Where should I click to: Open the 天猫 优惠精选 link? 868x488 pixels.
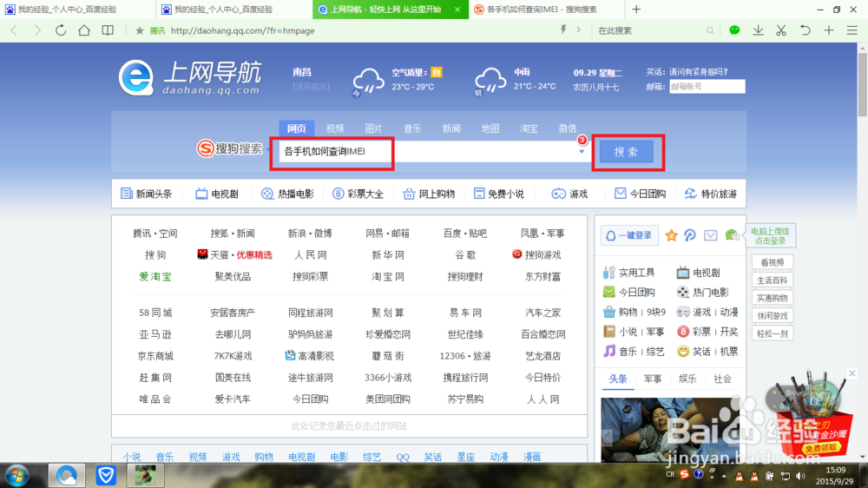point(234,254)
